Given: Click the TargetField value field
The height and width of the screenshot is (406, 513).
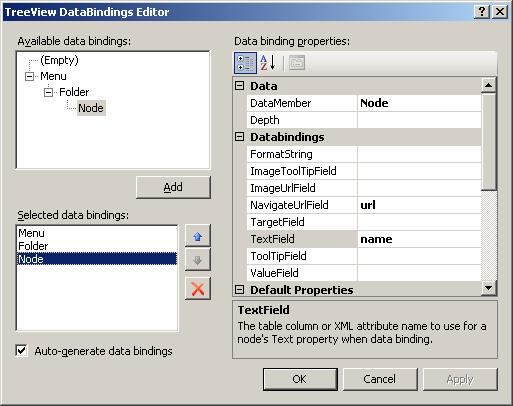Looking at the screenshot, I should click(x=419, y=222).
